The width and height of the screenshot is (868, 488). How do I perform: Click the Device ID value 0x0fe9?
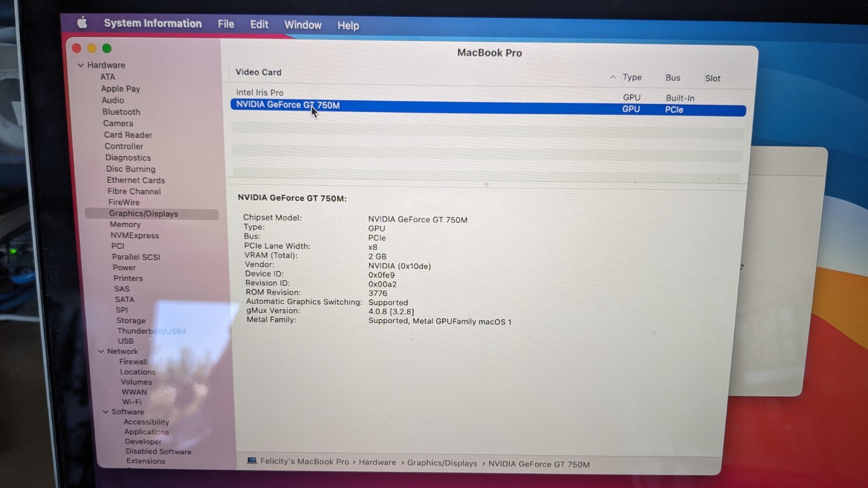pyautogui.click(x=381, y=275)
